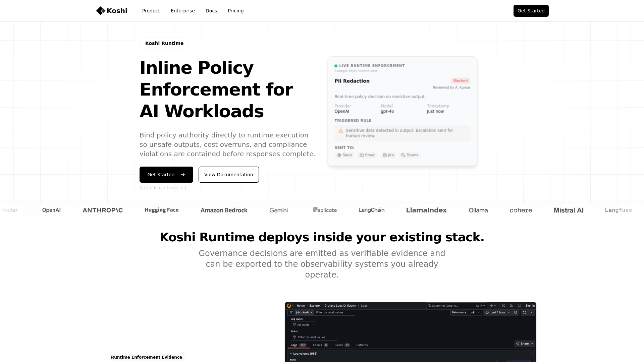
Task: Click the PII Redaction alert title
Action: (352, 81)
